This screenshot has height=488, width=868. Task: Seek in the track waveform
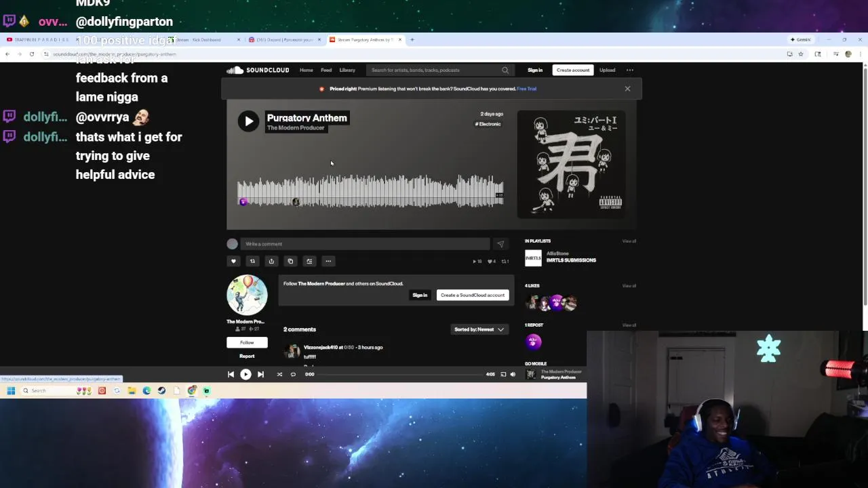[x=370, y=191]
